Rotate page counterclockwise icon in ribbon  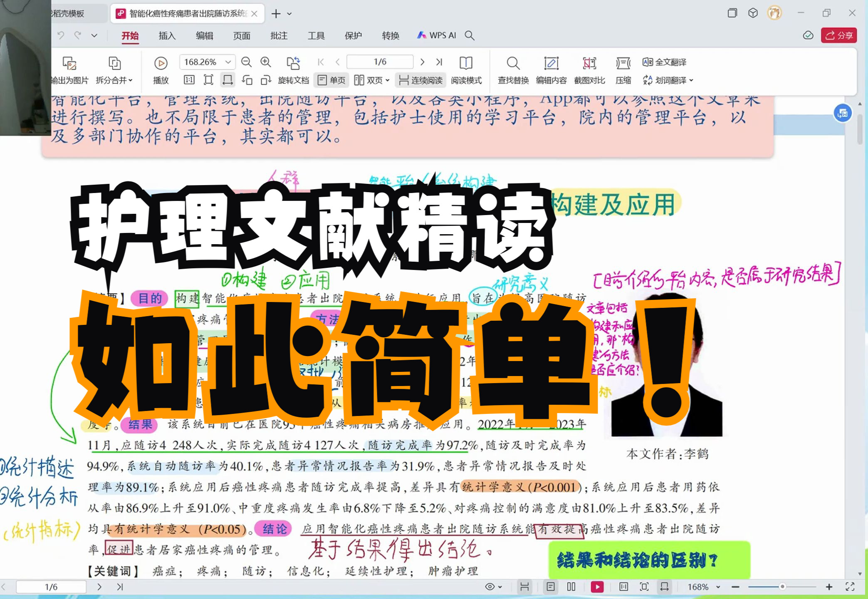click(247, 80)
